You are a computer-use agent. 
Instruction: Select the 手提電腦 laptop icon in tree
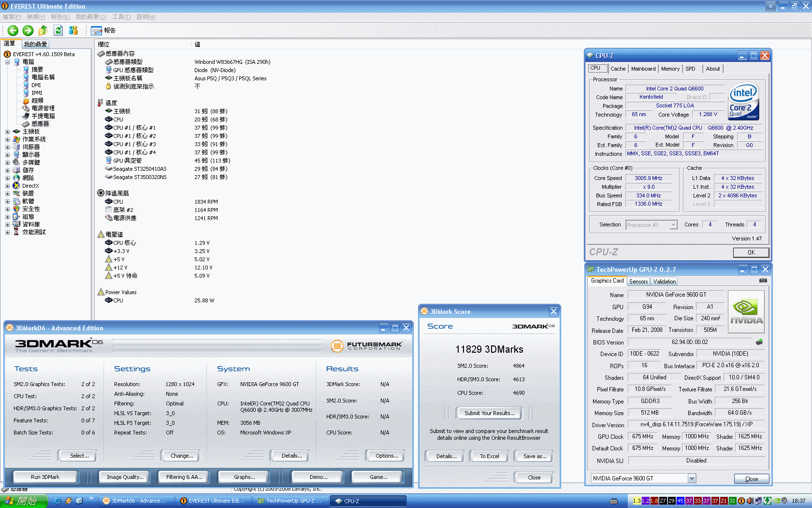[26, 116]
